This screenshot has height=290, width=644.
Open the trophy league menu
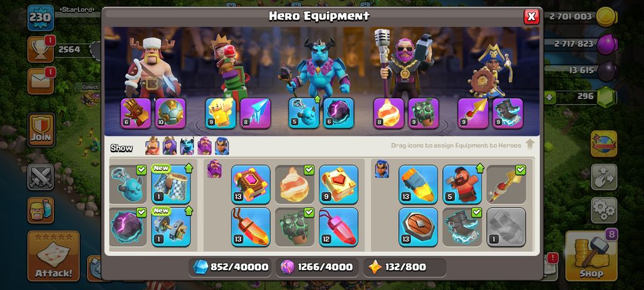[41, 49]
